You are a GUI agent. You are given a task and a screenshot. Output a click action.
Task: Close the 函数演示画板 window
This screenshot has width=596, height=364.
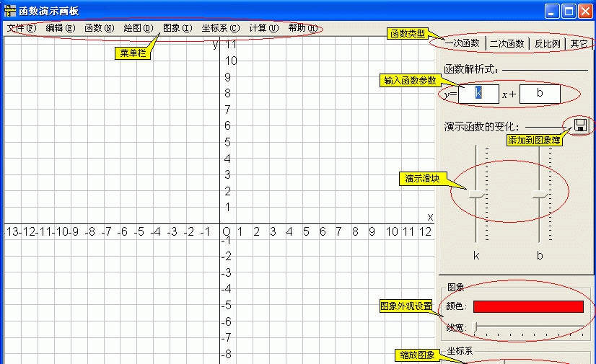pyautogui.click(x=585, y=11)
